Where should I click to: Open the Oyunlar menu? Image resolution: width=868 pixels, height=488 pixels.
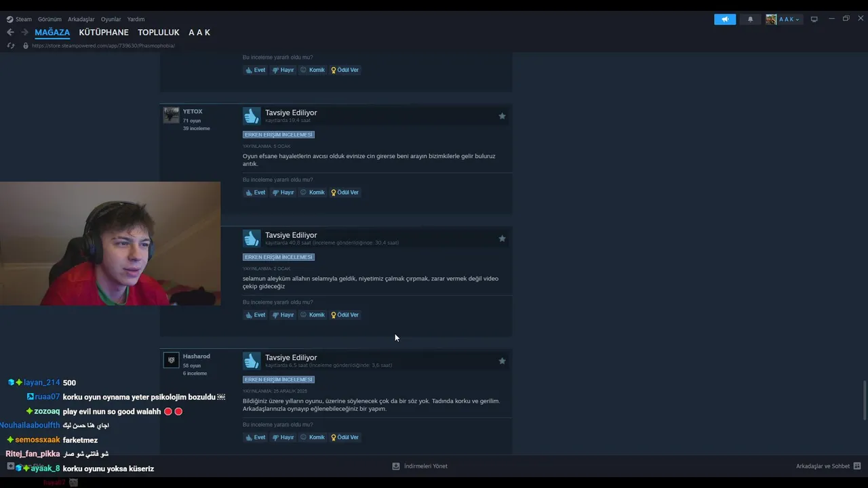[111, 19]
